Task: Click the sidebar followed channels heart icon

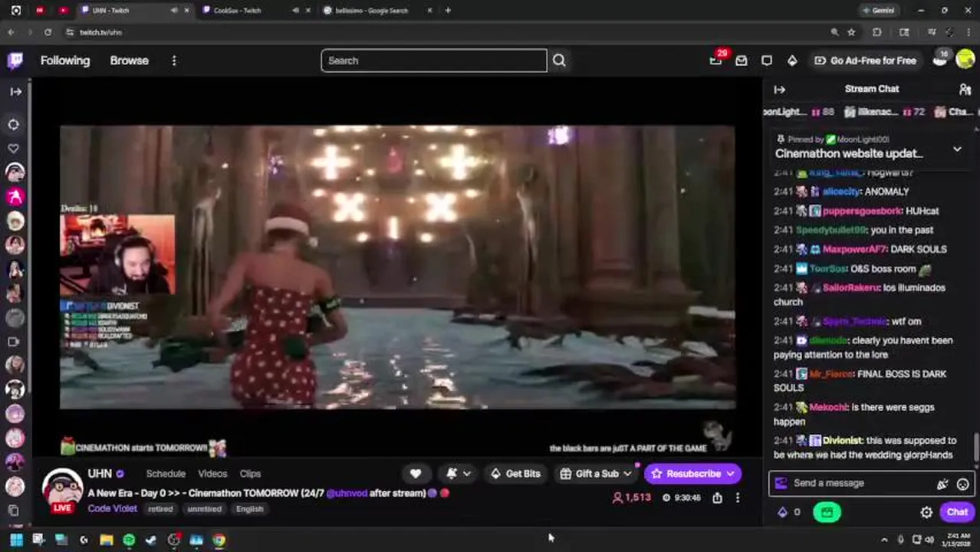Action: click(14, 148)
